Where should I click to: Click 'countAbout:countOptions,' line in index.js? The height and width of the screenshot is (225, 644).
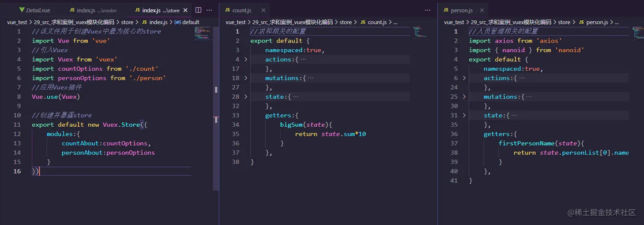[106, 143]
